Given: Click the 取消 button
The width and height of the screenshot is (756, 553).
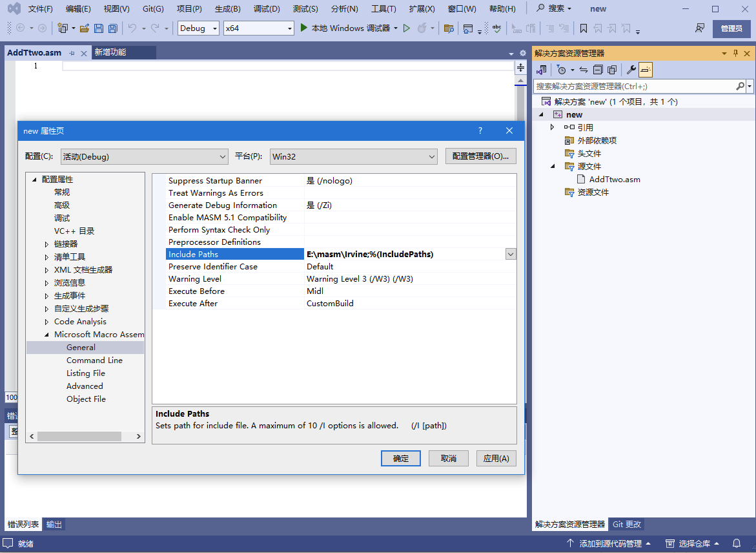Looking at the screenshot, I should [x=449, y=459].
